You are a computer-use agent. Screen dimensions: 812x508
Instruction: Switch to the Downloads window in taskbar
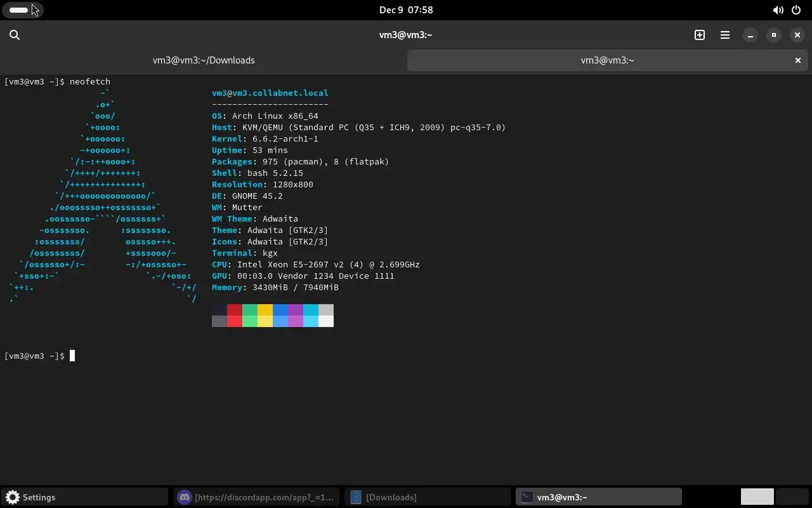click(428, 497)
